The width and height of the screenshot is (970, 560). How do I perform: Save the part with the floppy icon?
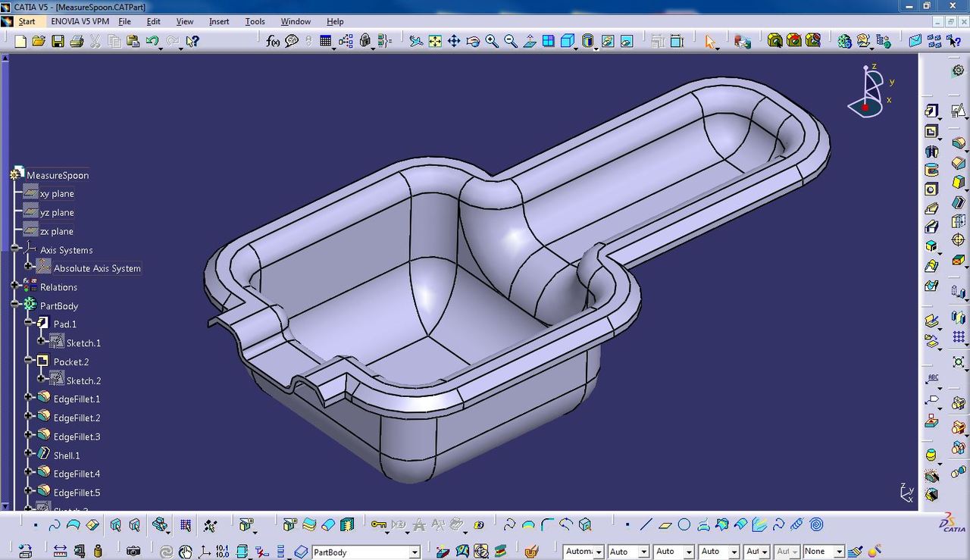pyautogui.click(x=58, y=41)
